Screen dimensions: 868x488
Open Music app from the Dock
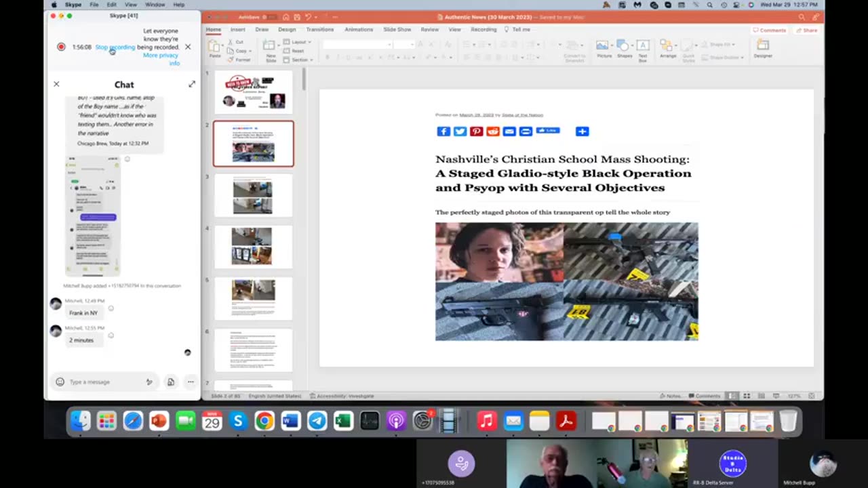click(487, 422)
